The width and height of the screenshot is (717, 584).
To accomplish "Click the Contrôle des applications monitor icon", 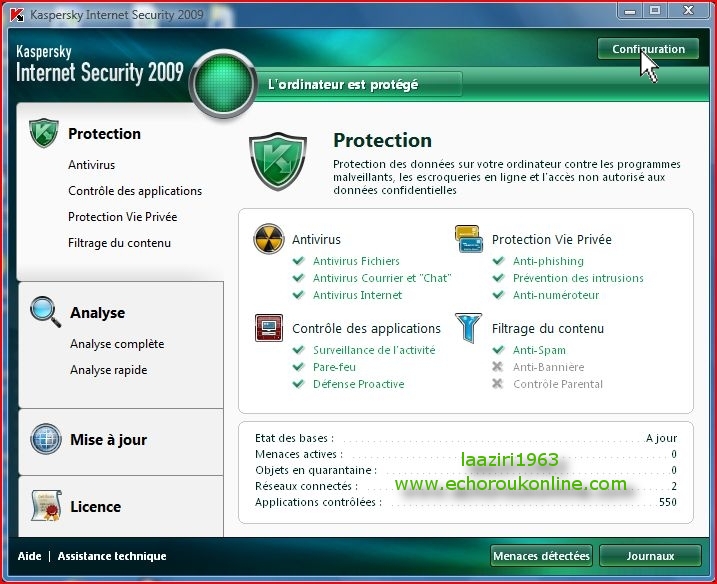I will (x=268, y=328).
